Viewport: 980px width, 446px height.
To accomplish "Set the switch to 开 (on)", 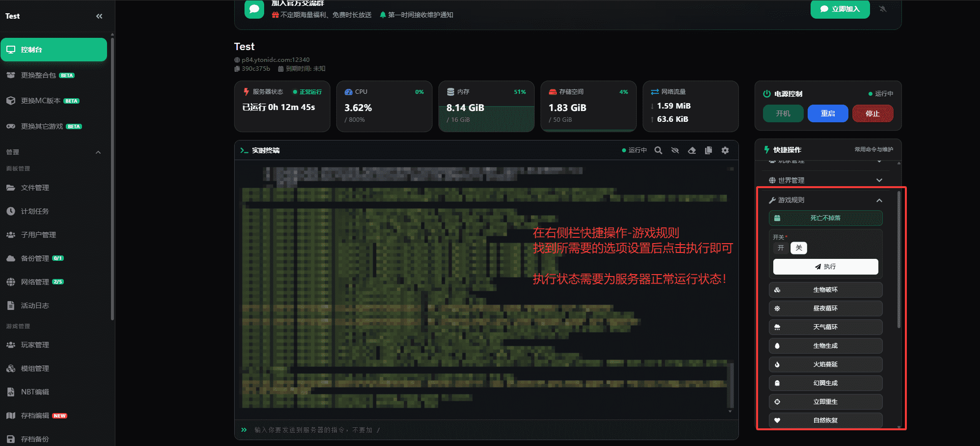I will pyautogui.click(x=781, y=248).
